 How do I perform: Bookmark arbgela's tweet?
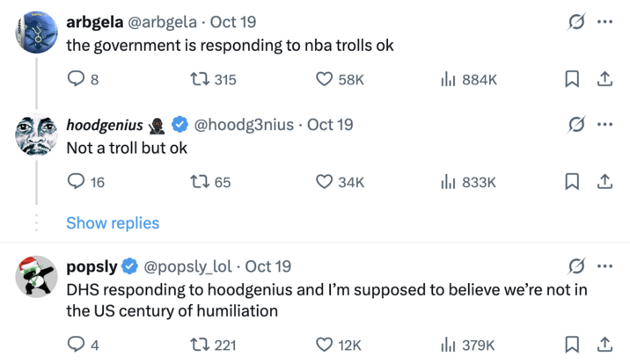572,80
